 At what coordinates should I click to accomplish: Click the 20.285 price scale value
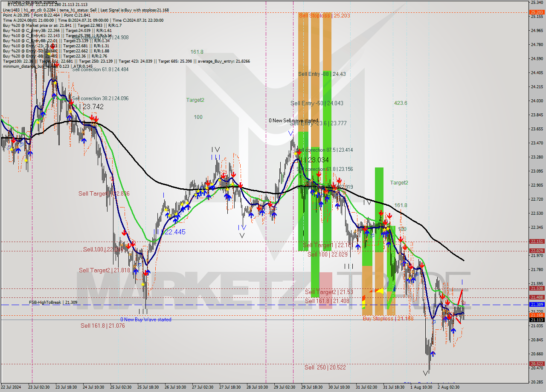click(537, 382)
